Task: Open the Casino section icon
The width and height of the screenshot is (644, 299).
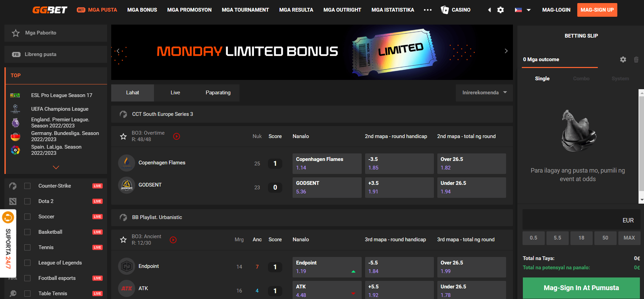Action: (445, 10)
